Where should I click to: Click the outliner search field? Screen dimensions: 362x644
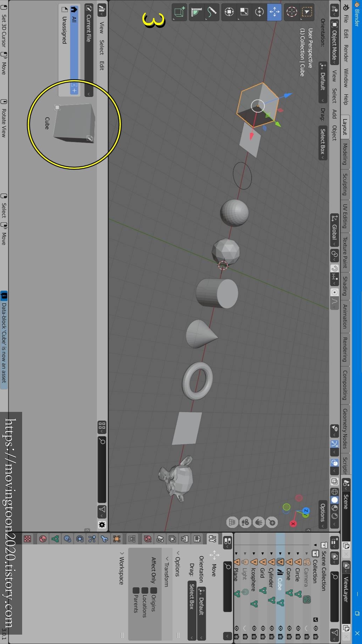click(x=335, y=597)
